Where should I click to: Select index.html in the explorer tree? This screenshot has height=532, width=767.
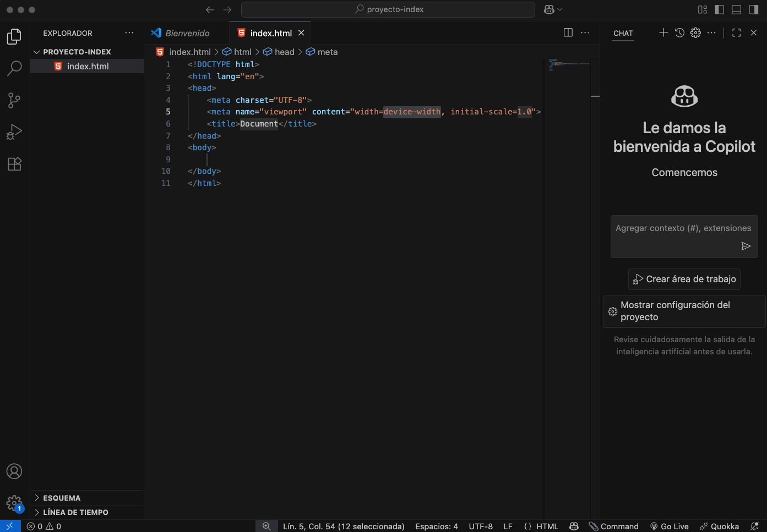[x=87, y=66]
